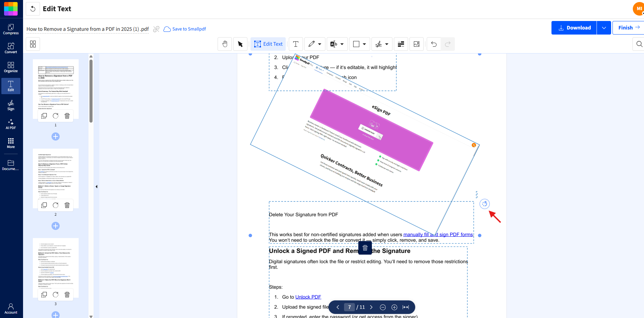Collapse the thumbnail sidebar panel
Screen dimensions: 644x318
[x=97, y=187]
